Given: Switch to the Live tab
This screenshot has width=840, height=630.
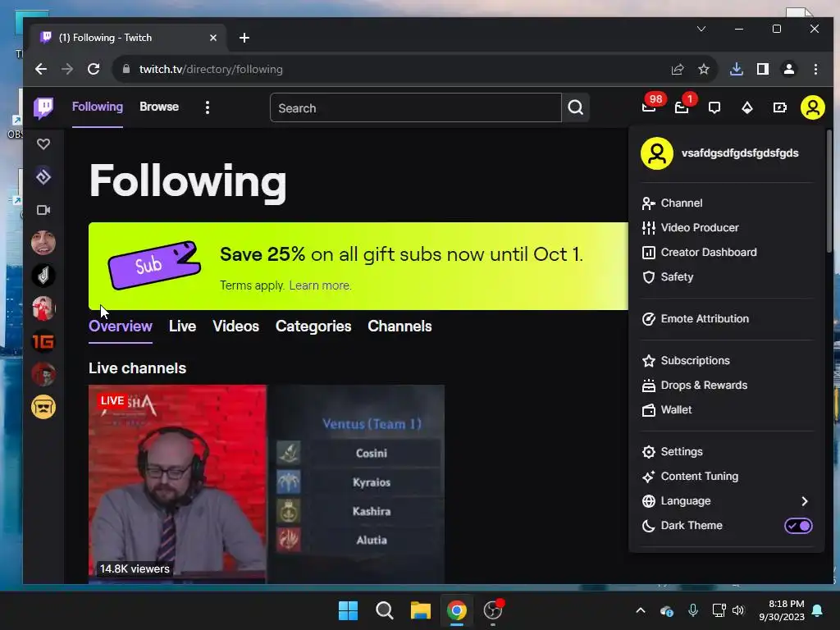Looking at the screenshot, I should pyautogui.click(x=183, y=326).
